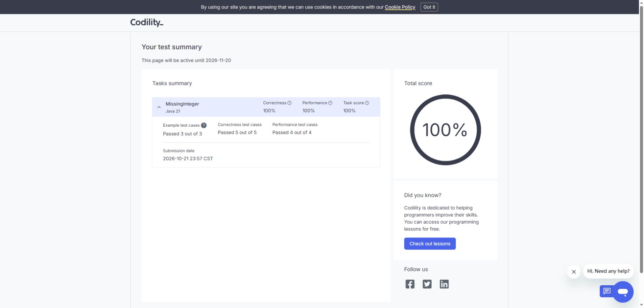Click the 'Java 21' language label
Viewport: 644px width, 308px height.
(173, 111)
